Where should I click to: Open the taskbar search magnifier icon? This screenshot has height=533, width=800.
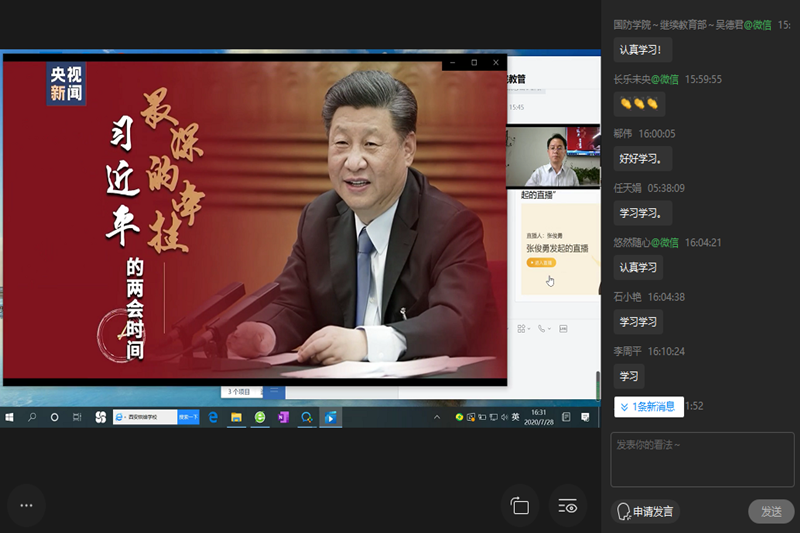(x=32, y=417)
